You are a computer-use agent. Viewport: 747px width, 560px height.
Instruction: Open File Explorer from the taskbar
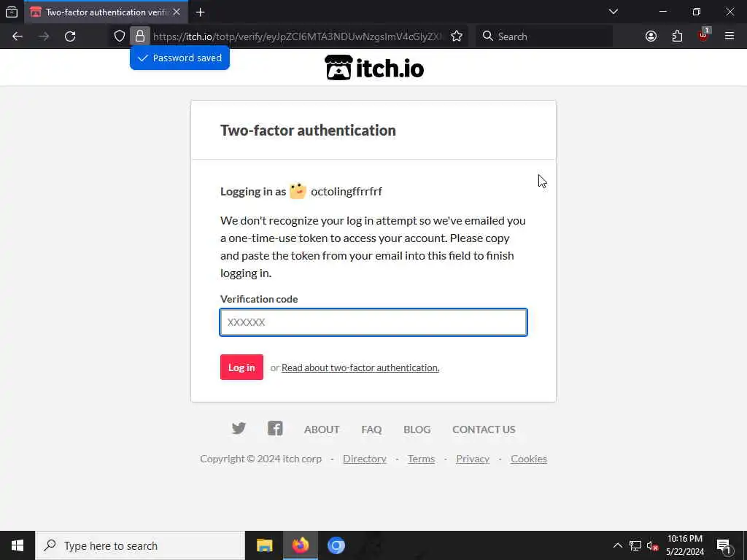pos(264,545)
